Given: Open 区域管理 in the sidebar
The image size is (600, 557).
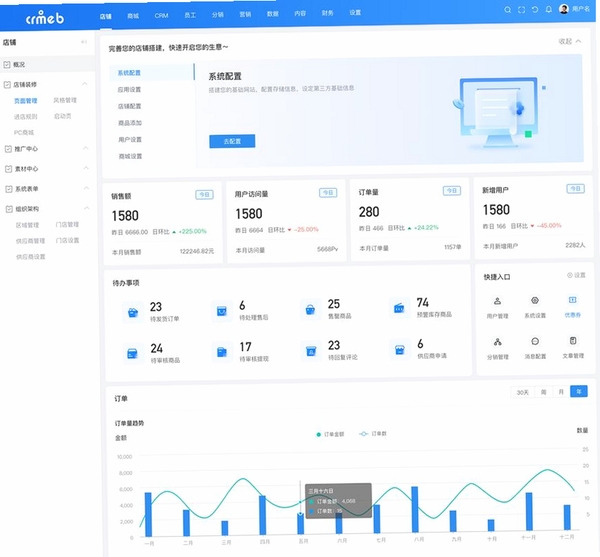Looking at the screenshot, I should [x=28, y=225].
